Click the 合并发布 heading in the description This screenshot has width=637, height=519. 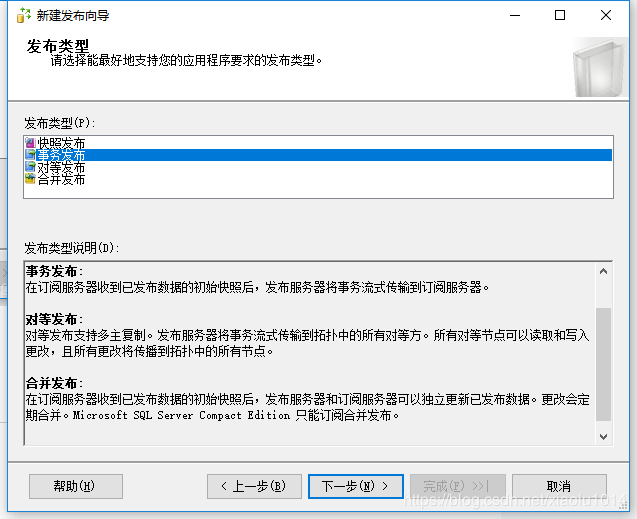click(52, 383)
